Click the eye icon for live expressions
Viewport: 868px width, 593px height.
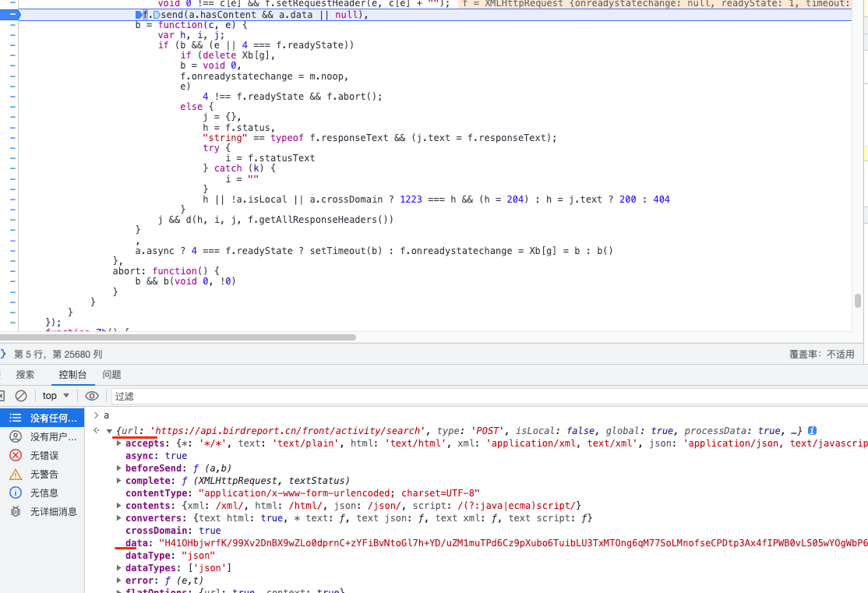(92, 396)
